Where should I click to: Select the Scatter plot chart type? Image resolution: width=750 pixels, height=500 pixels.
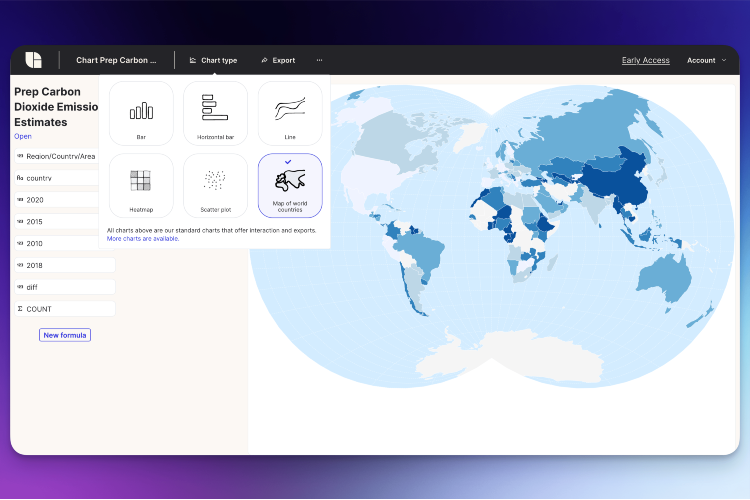[215, 186]
